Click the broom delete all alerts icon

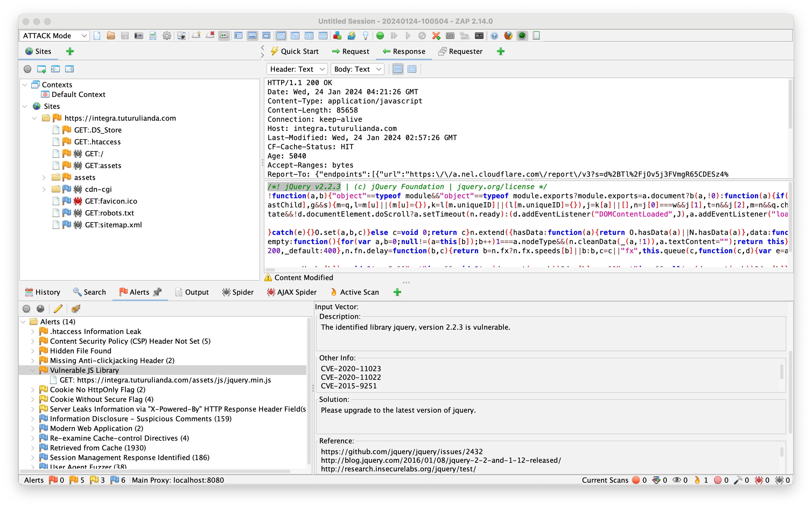76,308
